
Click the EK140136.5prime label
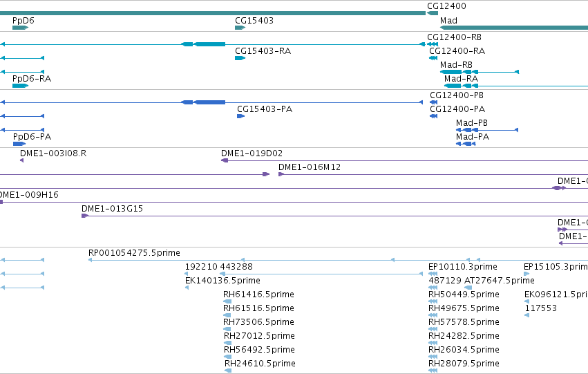pyautogui.click(x=222, y=281)
